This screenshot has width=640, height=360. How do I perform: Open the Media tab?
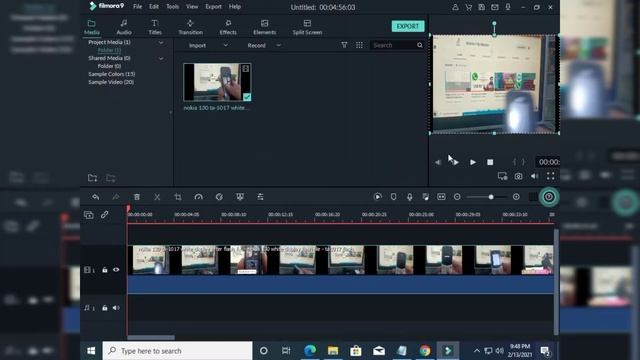tap(91, 27)
